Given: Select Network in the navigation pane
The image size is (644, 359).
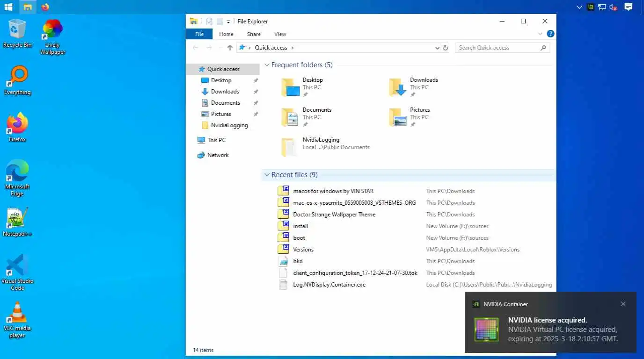Looking at the screenshot, I should [218, 155].
